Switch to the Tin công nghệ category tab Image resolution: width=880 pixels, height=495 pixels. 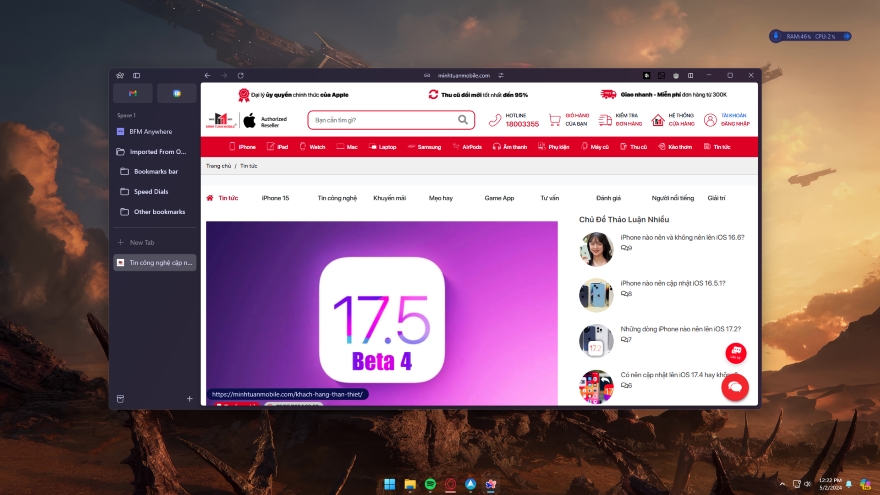[x=337, y=198]
